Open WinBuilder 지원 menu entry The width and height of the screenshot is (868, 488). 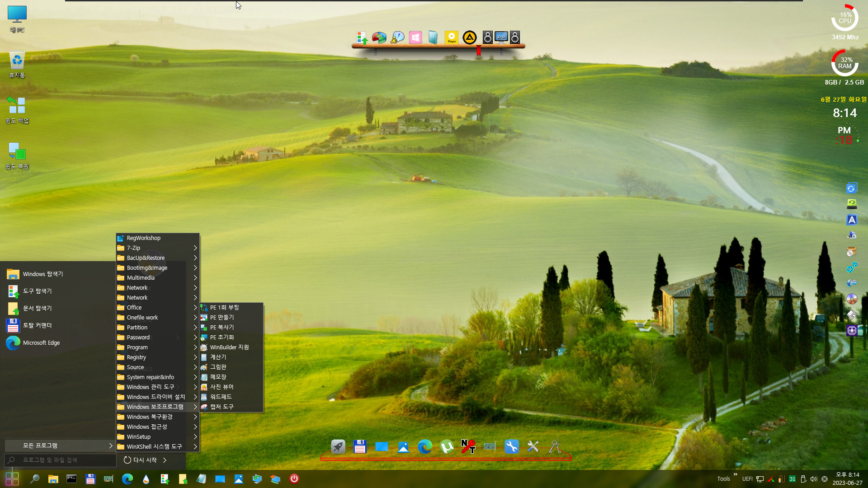point(231,347)
